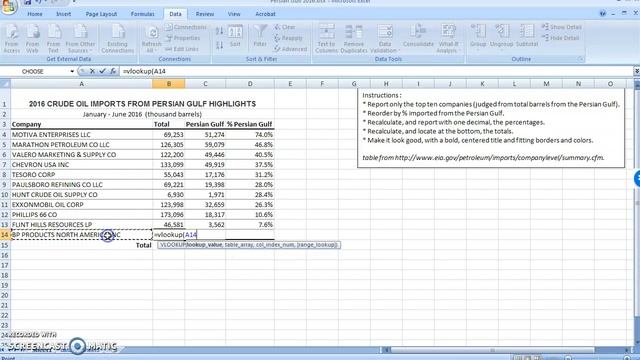Click the From Access icon
The image size is (640, 360).
[x=12, y=39]
